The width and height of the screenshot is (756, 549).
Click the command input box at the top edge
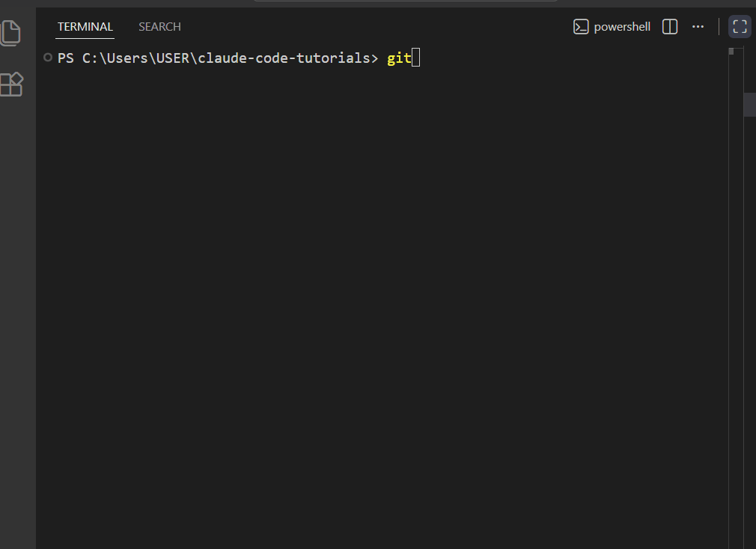click(x=404, y=2)
